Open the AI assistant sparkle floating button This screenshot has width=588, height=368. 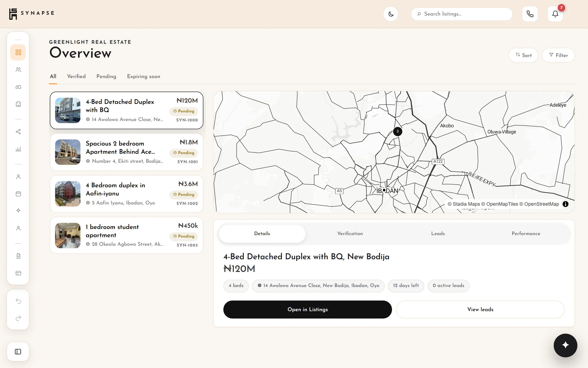coord(565,345)
